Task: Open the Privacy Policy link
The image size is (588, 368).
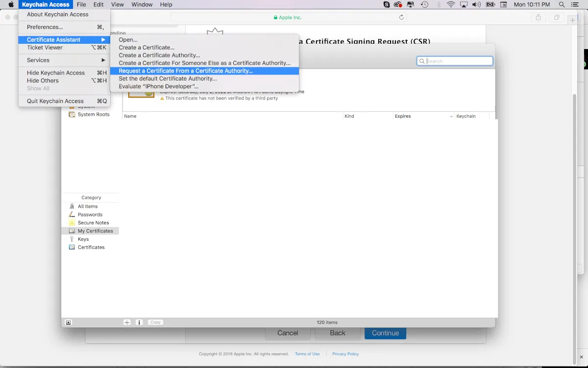Action: [345, 354]
